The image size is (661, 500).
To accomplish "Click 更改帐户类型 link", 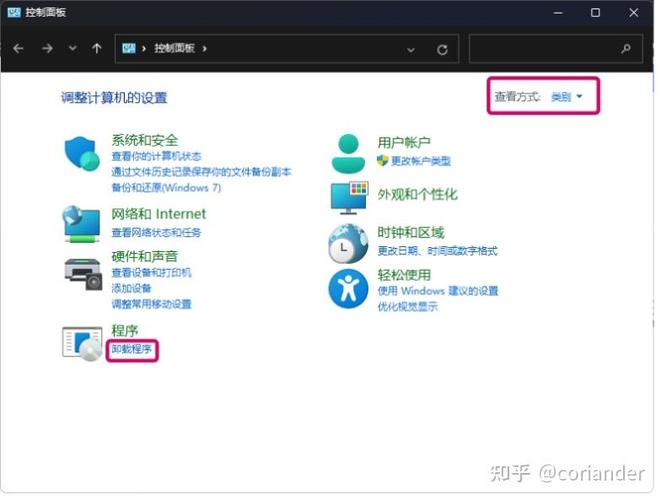I will coord(421,161).
